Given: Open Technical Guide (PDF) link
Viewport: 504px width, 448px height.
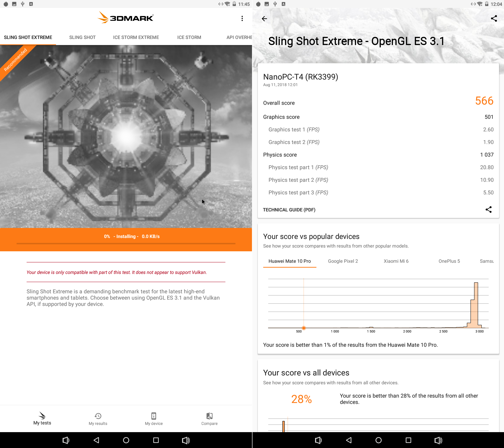Looking at the screenshot, I should tap(289, 210).
